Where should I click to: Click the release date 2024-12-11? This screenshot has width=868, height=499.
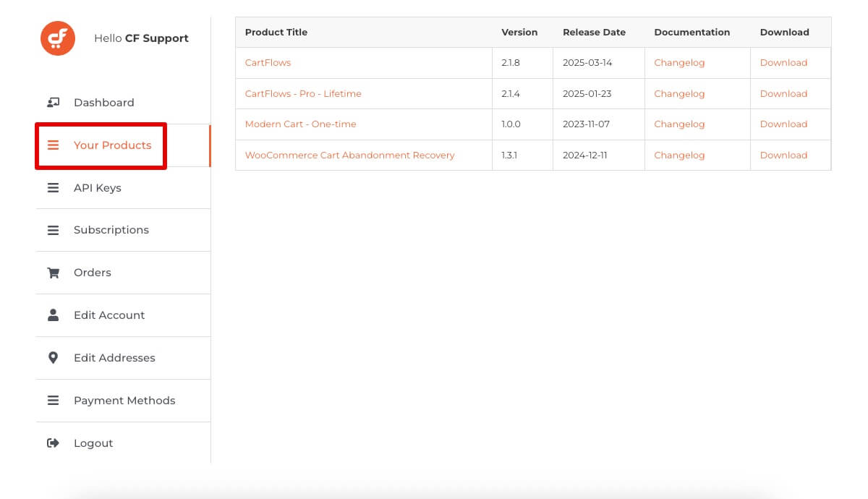click(585, 155)
